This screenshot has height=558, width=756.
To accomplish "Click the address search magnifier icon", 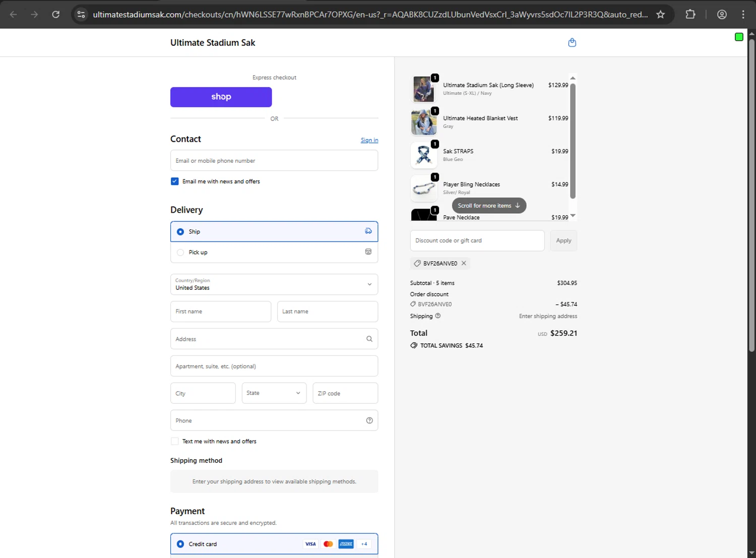I will click(369, 339).
